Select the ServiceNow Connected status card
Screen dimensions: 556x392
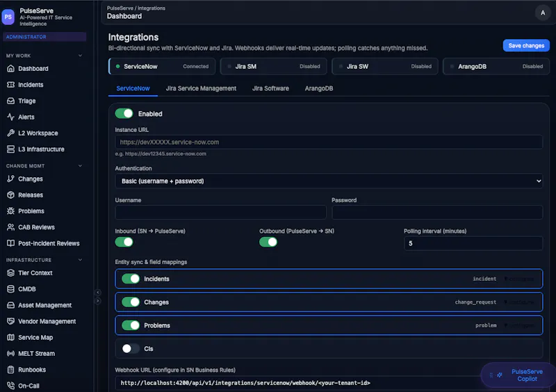click(x=162, y=66)
